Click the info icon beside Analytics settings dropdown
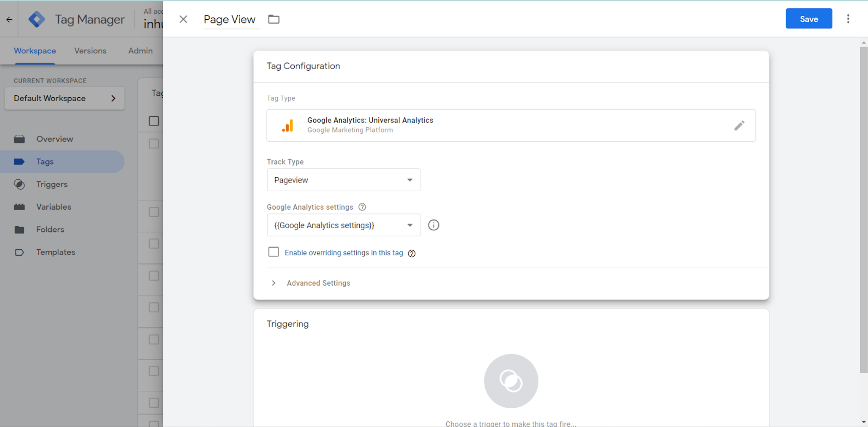Image resolution: width=868 pixels, height=427 pixels. (433, 225)
